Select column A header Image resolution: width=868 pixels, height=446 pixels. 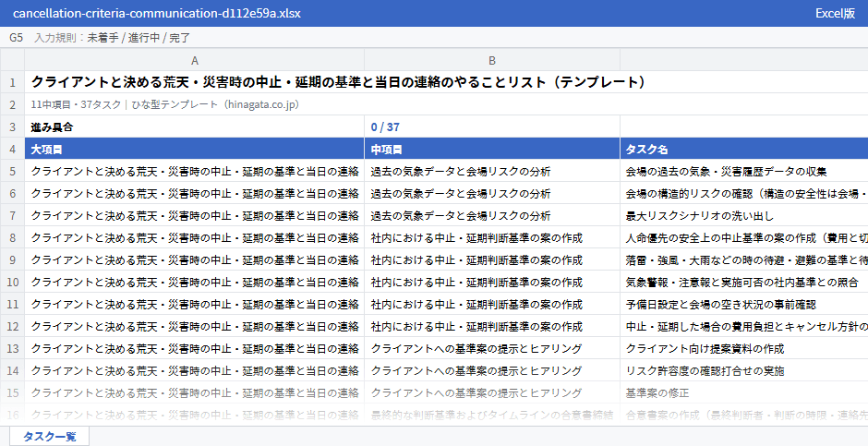[x=194, y=60]
